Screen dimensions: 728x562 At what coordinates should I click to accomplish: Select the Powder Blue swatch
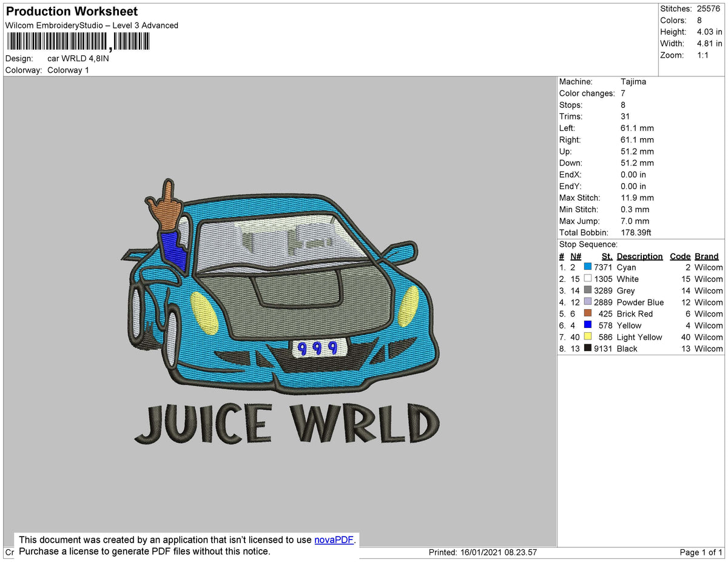coord(589,302)
